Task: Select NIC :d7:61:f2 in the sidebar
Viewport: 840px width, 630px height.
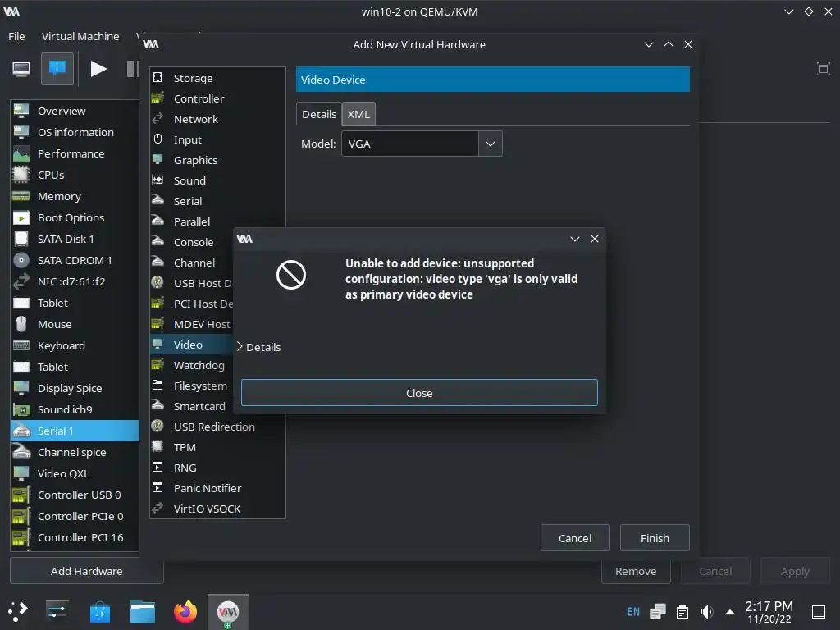Action: coord(75,282)
